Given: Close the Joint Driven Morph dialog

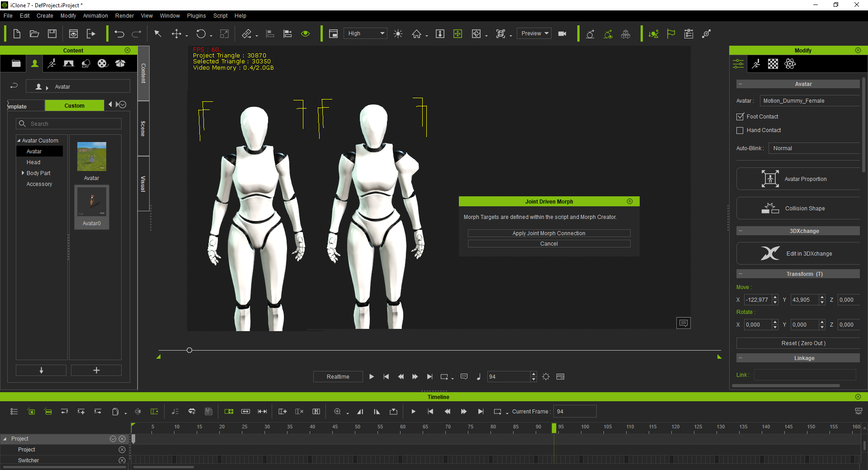Looking at the screenshot, I should tap(630, 201).
